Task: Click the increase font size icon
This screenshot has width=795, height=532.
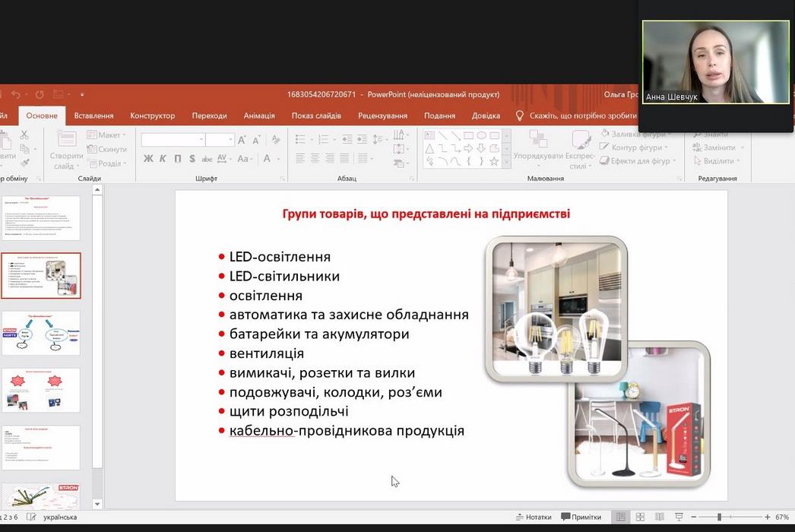Action: pos(242,140)
